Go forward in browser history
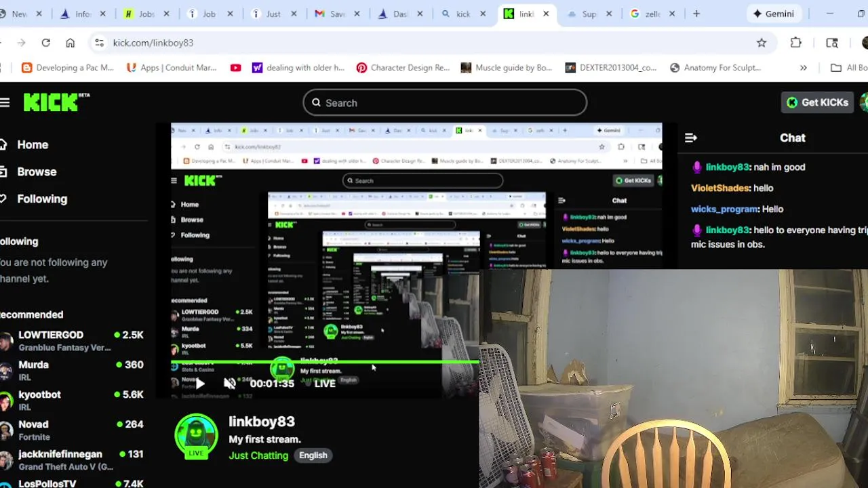This screenshot has width=868, height=488. (21, 43)
